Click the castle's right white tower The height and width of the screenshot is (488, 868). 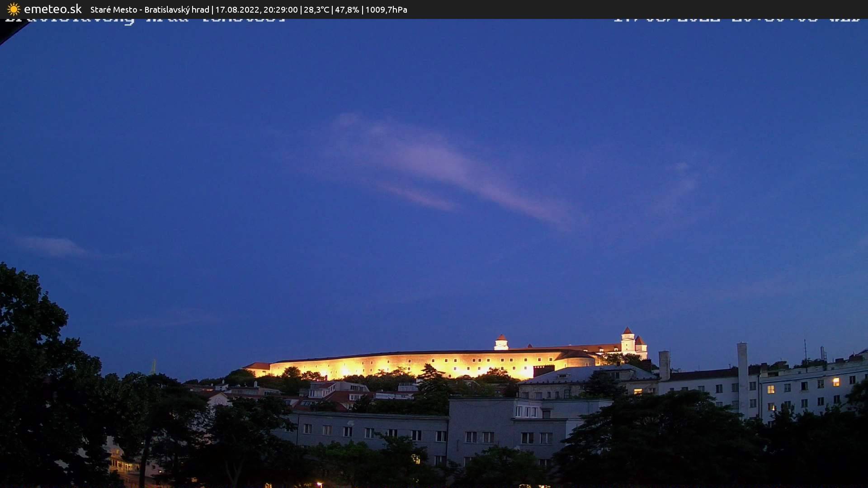[x=628, y=342]
